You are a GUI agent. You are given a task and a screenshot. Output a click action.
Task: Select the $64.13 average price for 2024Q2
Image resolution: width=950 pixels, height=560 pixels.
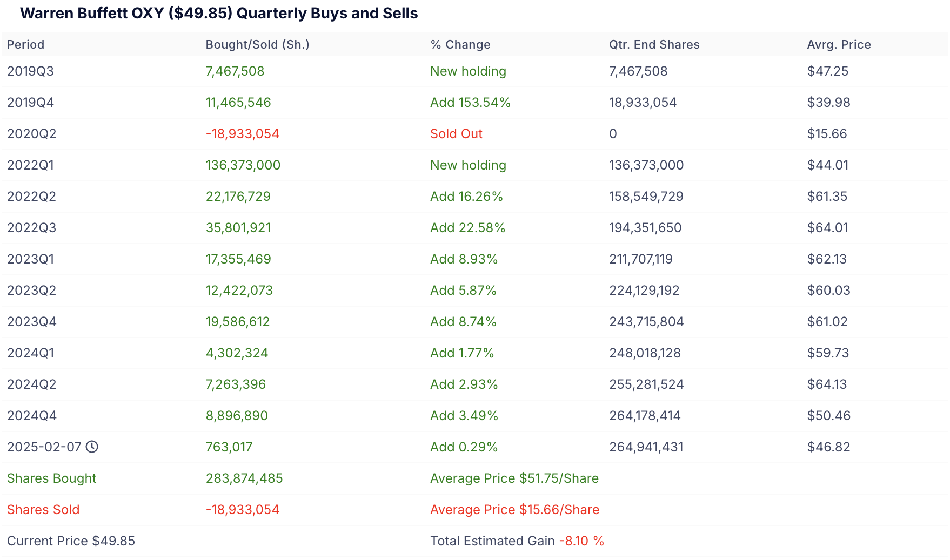tap(827, 384)
